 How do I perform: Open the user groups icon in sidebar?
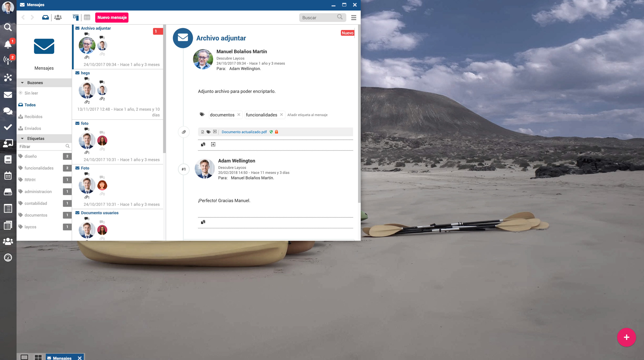pyautogui.click(x=8, y=241)
